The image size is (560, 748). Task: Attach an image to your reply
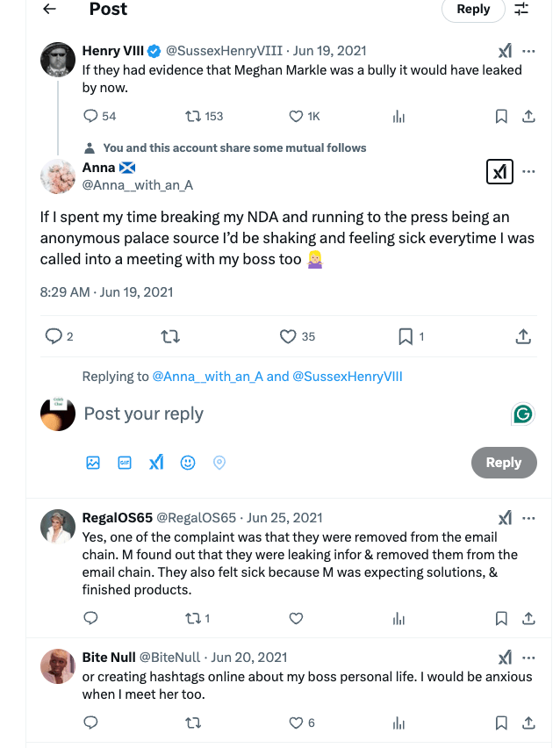coord(93,462)
